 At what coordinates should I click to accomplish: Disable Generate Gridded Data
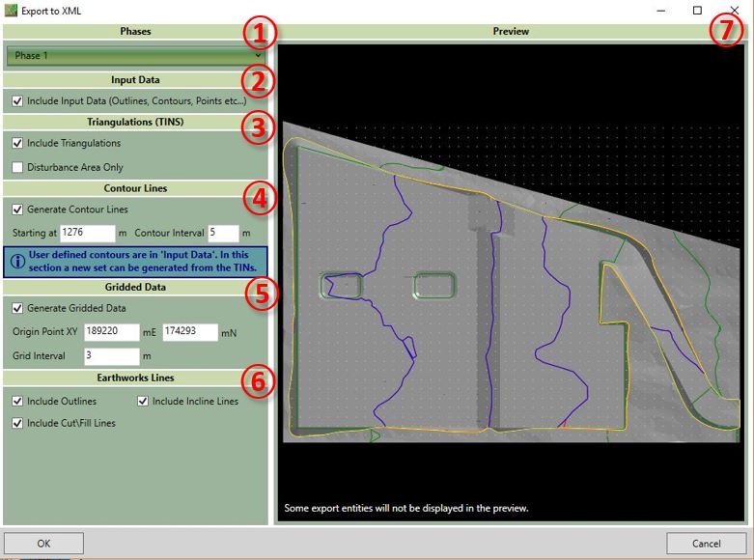point(18,309)
